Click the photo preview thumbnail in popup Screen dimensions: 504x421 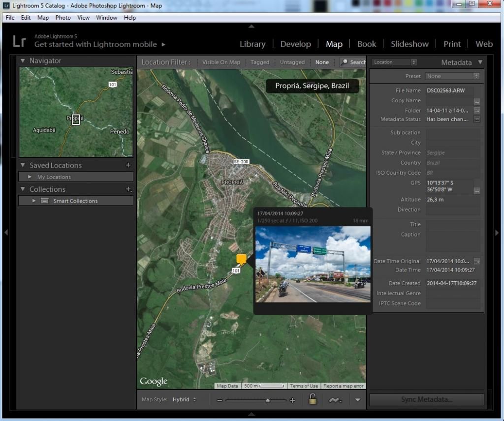(313, 264)
